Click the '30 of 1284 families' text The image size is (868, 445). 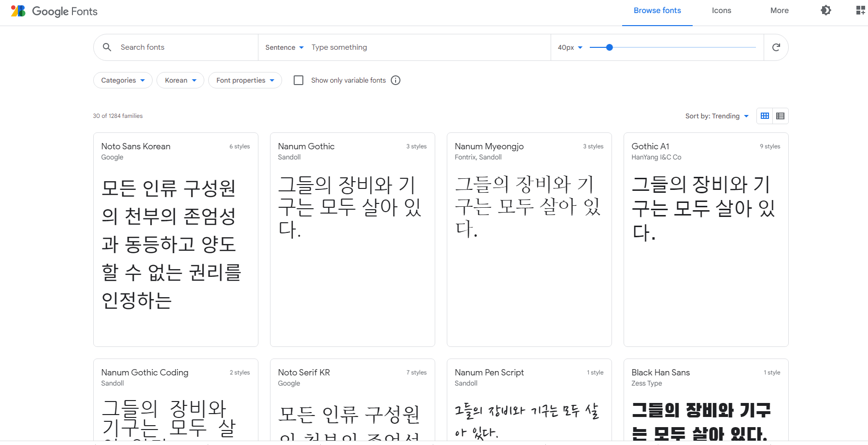pos(118,116)
